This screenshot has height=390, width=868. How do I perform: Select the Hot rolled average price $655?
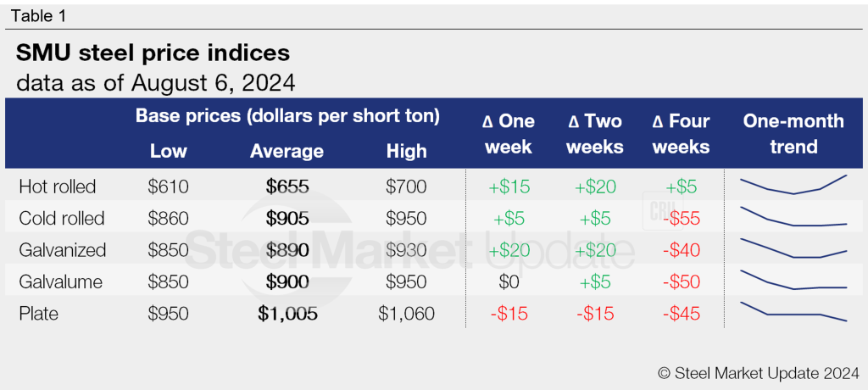tap(287, 187)
